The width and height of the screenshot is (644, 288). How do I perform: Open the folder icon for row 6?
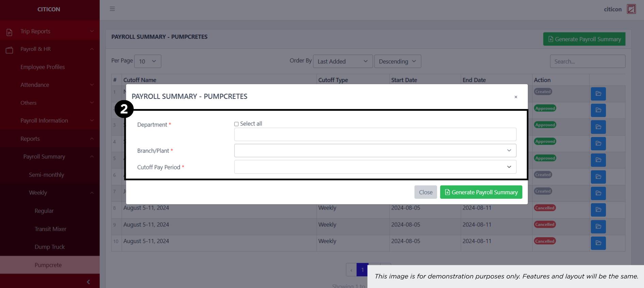click(x=598, y=177)
